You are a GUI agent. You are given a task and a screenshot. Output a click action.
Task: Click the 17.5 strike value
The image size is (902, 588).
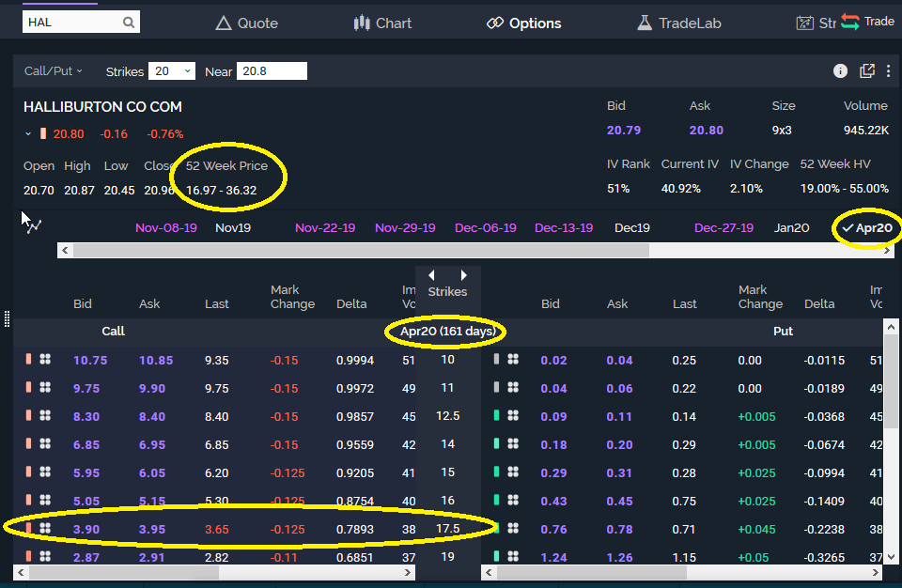447,528
